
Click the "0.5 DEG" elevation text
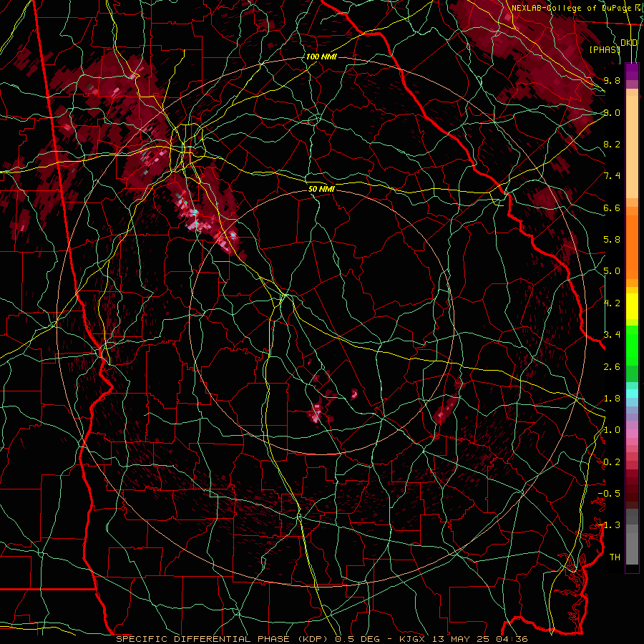(356, 639)
